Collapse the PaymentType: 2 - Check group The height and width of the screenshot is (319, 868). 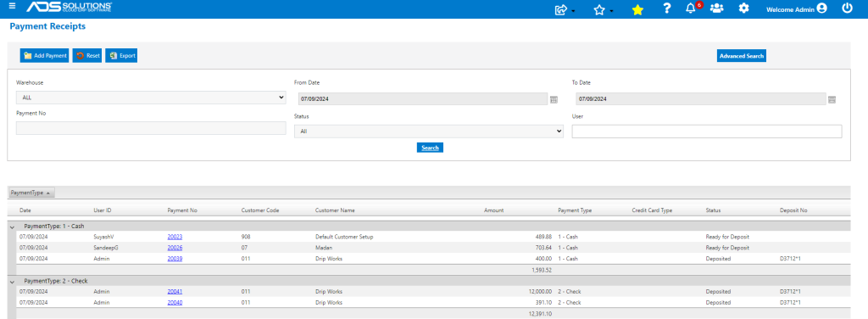(x=12, y=282)
